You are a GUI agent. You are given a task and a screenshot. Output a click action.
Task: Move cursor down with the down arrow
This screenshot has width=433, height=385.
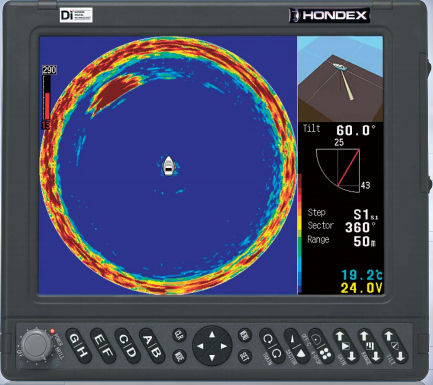tap(212, 358)
